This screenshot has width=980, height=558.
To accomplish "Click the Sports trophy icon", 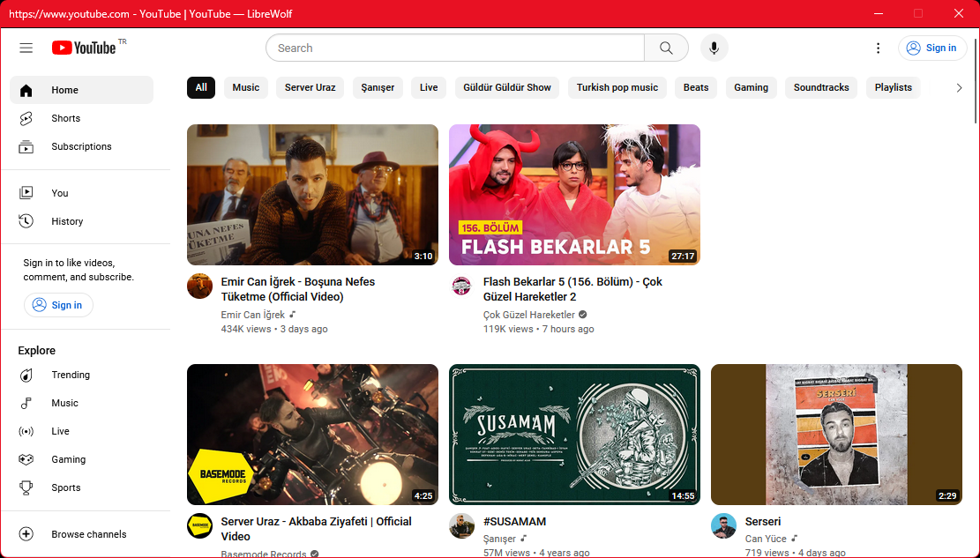I will click(26, 487).
